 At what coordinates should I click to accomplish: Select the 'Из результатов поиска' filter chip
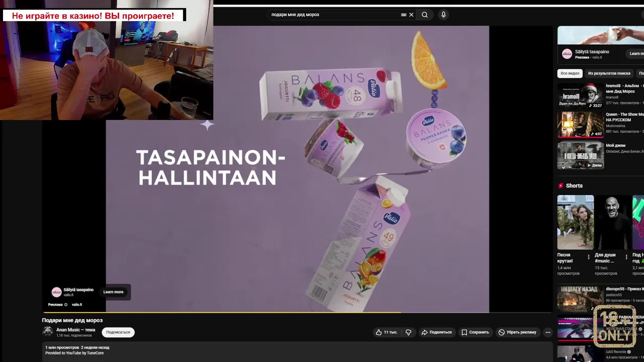609,73
